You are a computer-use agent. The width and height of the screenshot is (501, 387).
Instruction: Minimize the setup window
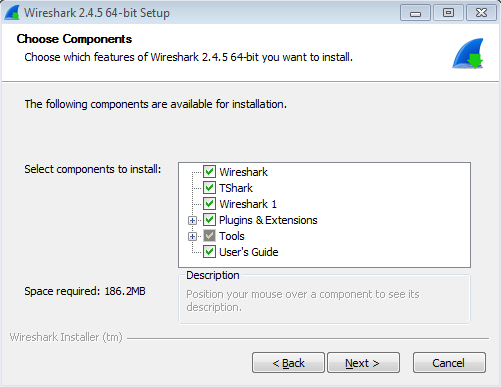(x=415, y=13)
